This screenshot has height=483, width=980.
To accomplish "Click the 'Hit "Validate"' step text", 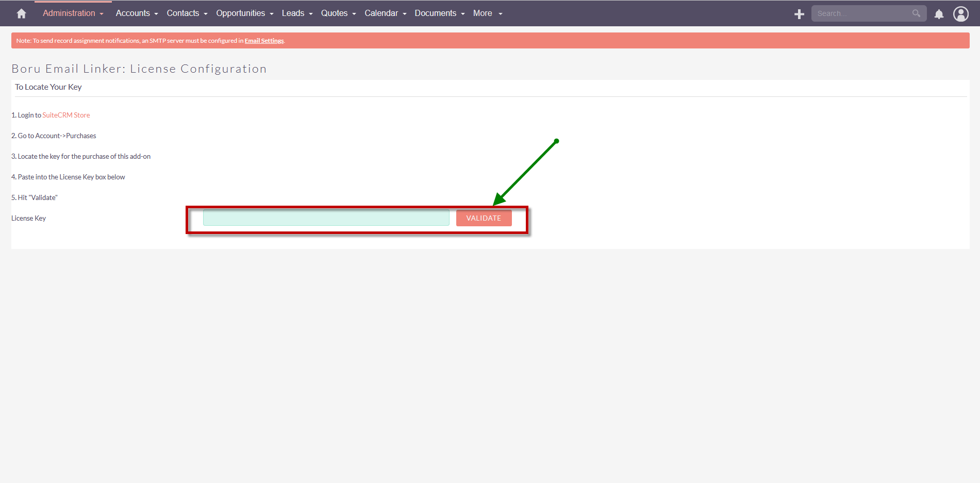I will tap(35, 197).
